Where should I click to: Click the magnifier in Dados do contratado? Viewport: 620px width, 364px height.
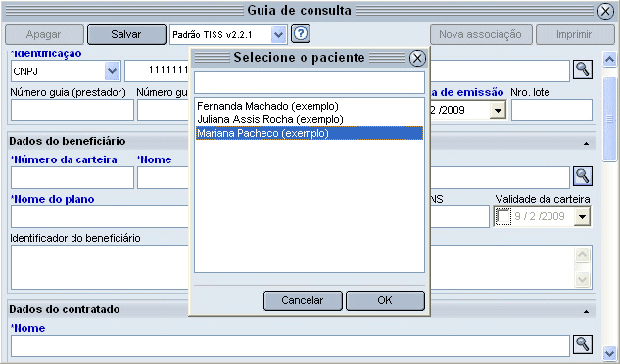pos(583,345)
